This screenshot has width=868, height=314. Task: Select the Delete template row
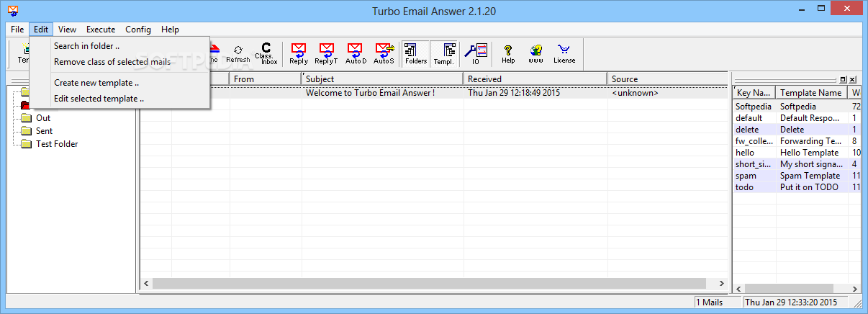[797, 129]
